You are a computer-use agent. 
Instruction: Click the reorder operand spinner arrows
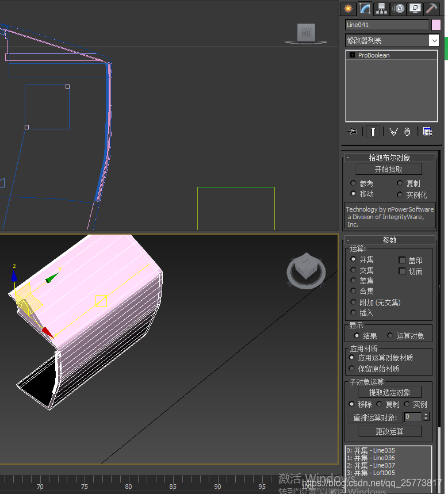coord(426,417)
